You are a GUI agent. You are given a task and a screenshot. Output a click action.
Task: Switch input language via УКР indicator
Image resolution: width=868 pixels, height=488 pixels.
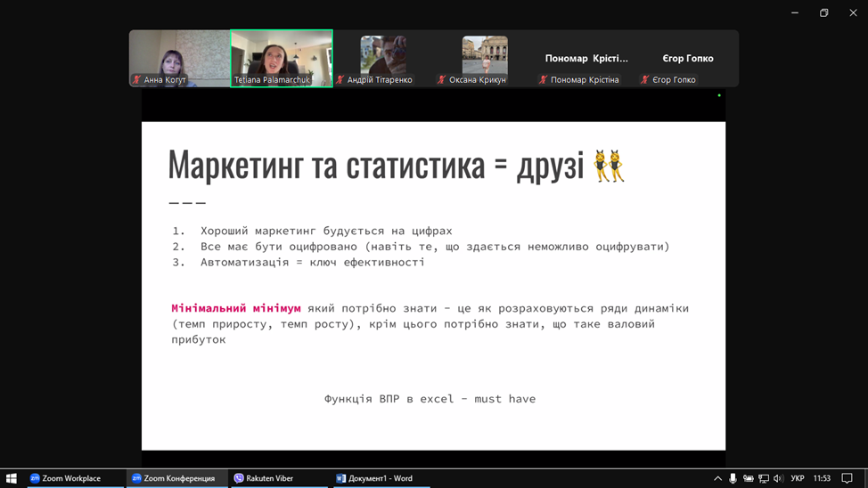[x=798, y=478]
